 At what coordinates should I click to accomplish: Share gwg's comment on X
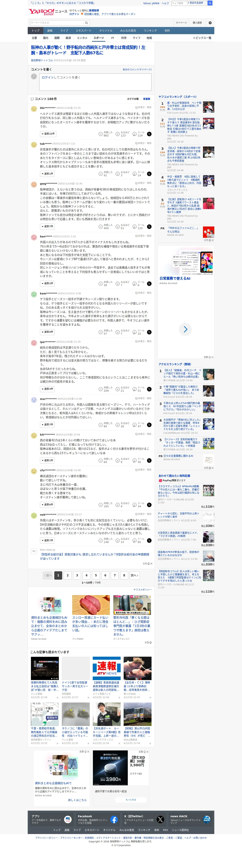149,227
